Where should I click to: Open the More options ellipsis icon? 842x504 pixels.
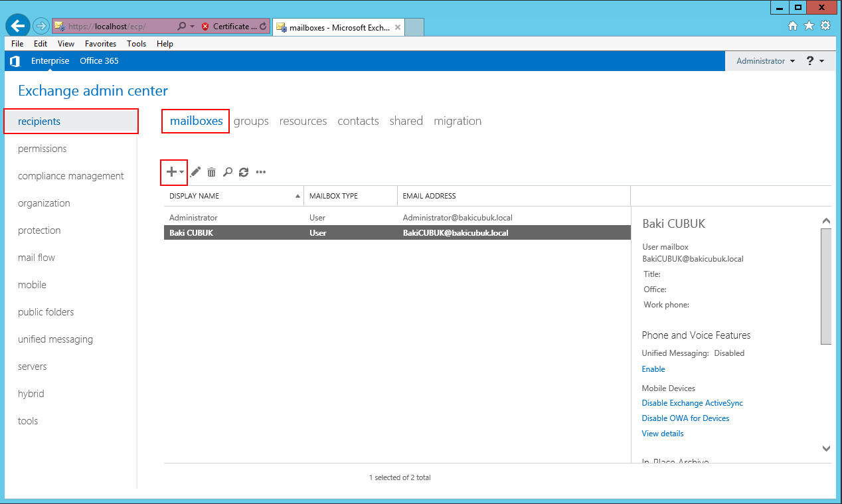[x=260, y=172]
